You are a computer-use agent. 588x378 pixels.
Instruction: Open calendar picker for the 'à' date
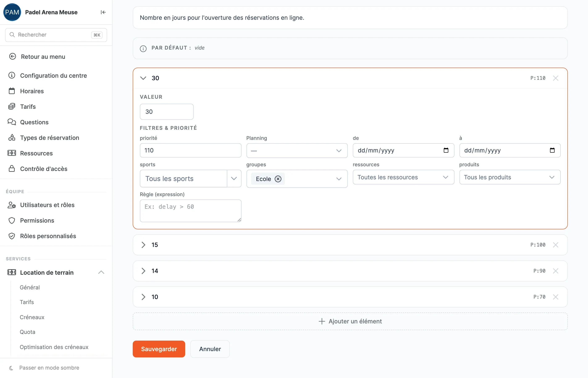[552, 150]
